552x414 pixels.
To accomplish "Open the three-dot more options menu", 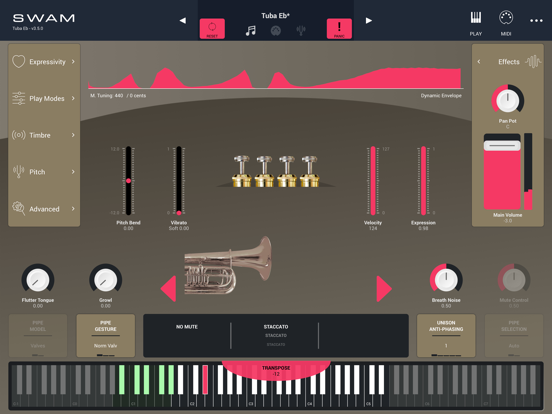I will tap(536, 21).
